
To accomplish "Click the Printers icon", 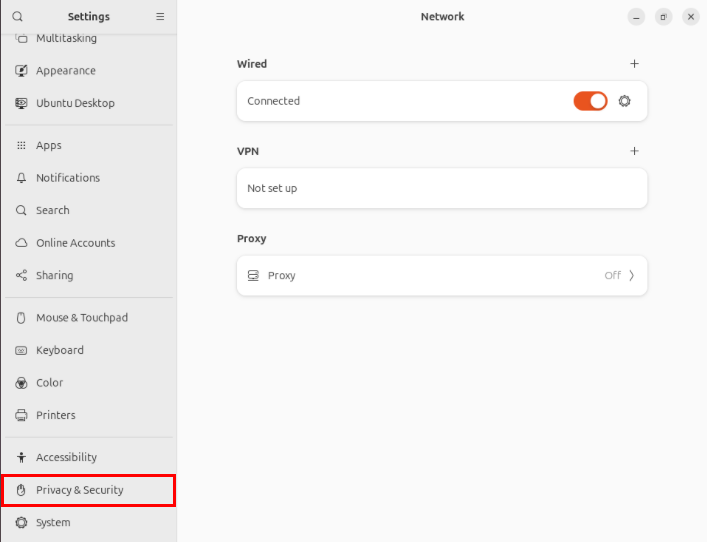I will (x=21, y=415).
